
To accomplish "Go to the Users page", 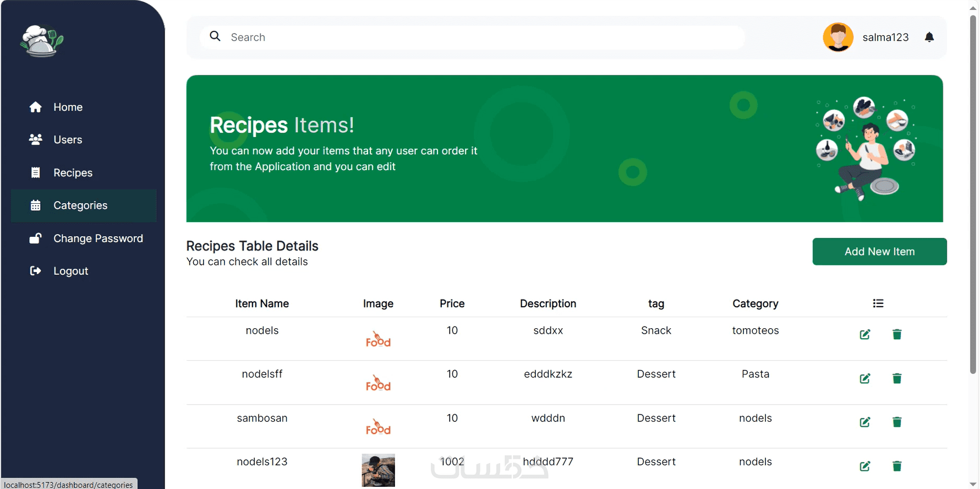I will (68, 140).
